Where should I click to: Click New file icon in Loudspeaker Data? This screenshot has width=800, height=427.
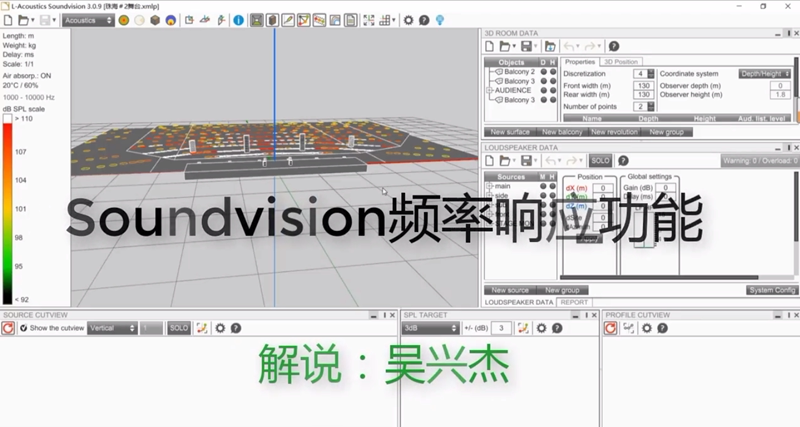point(489,161)
